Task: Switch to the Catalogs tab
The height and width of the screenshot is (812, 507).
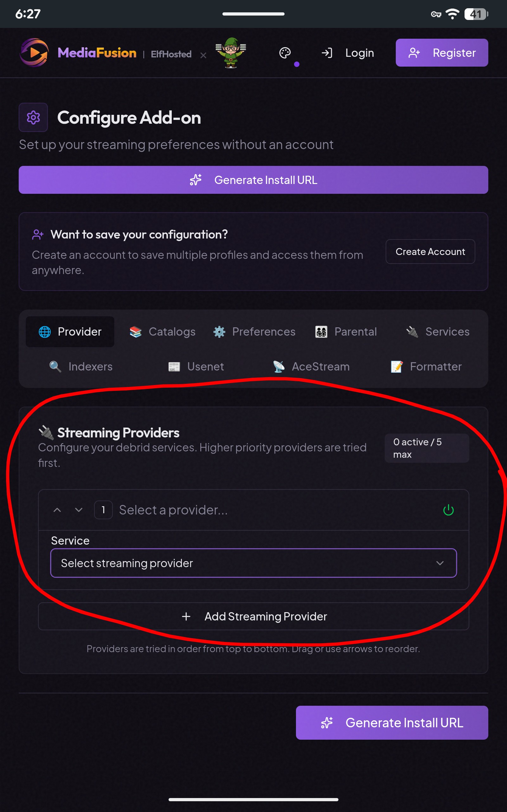Action: pyautogui.click(x=163, y=331)
